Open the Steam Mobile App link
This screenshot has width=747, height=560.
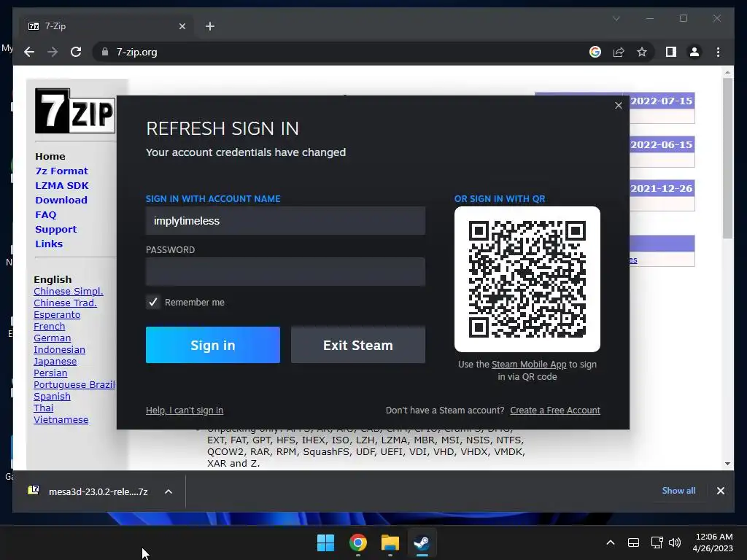[529, 365]
